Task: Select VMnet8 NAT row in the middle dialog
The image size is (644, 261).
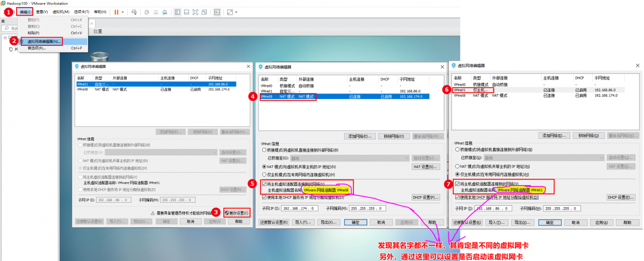Action: (346, 96)
